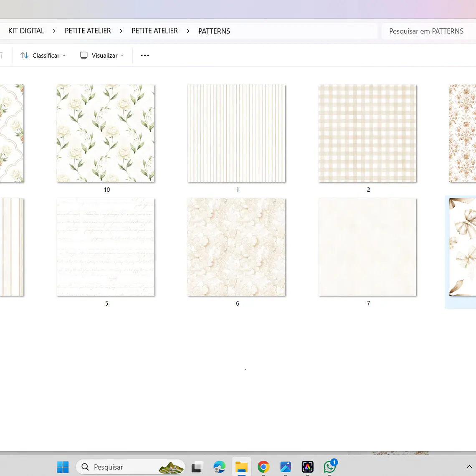Launch Microsoft Edge from the taskbar
This screenshot has width=476, height=476.
pos(219,467)
